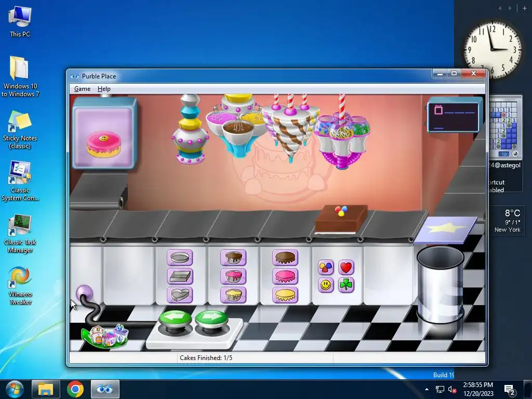Click the star shipping platform
Screen dimensions: 532x399
pyautogui.click(x=445, y=230)
